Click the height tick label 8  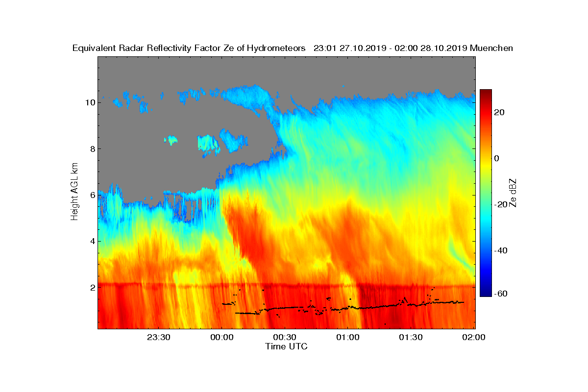point(92,149)
